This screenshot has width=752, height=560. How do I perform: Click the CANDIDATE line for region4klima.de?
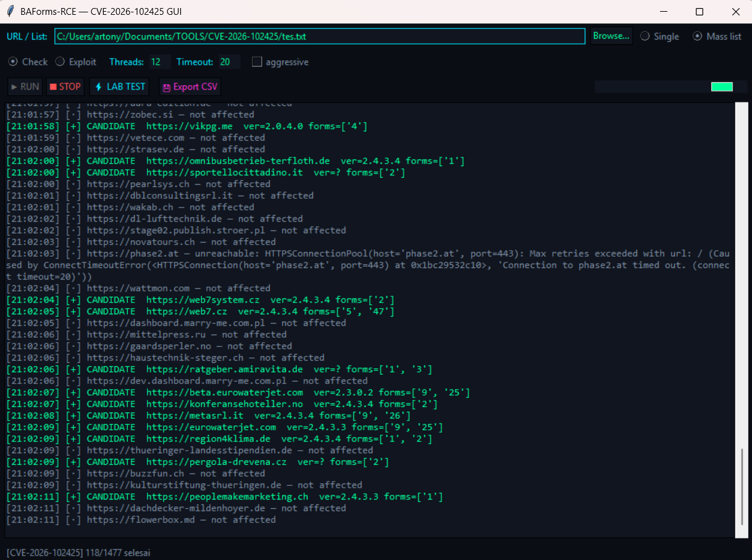pyautogui.click(x=219, y=439)
